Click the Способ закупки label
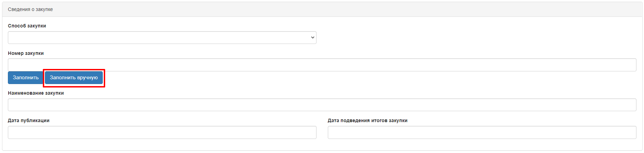Viewport: 644px width, 153px height. (x=27, y=26)
